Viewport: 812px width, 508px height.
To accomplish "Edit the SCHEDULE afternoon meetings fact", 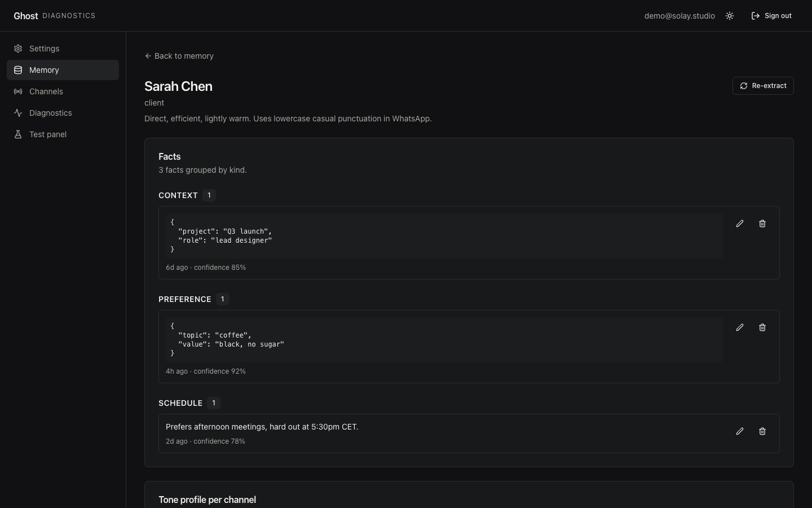I will 740,431.
